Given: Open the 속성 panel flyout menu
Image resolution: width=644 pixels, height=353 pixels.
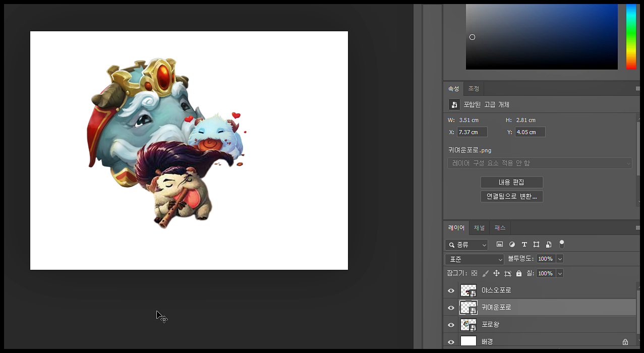Looking at the screenshot, I should coord(638,89).
